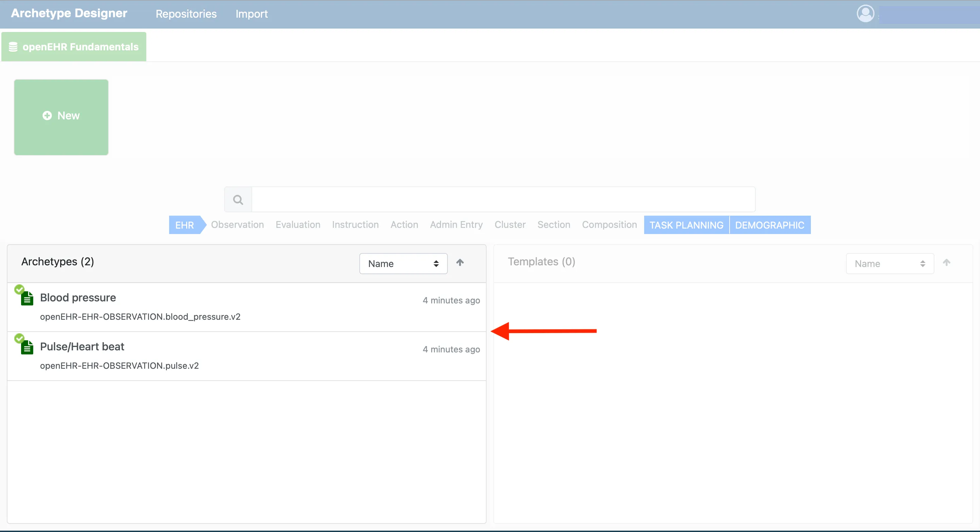Image resolution: width=980 pixels, height=532 pixels.
Task: Open the Repositories menu
Action: 186,14
